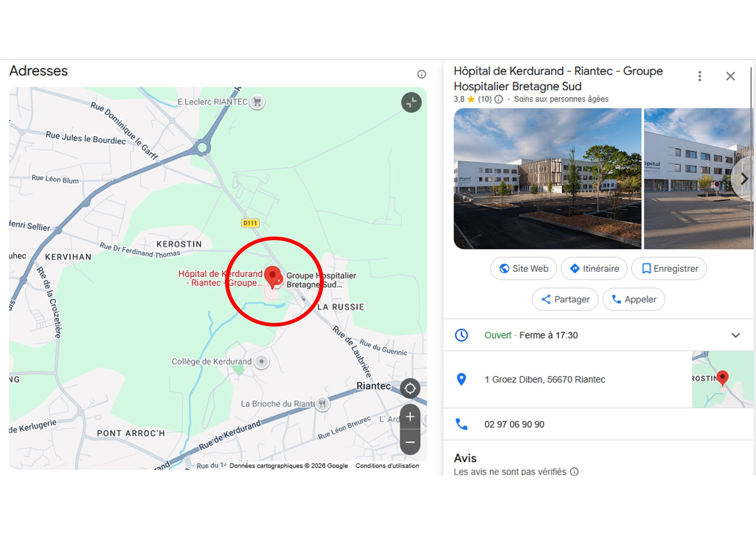Select the Collège de Kerdurand map marker

[261, 361]
